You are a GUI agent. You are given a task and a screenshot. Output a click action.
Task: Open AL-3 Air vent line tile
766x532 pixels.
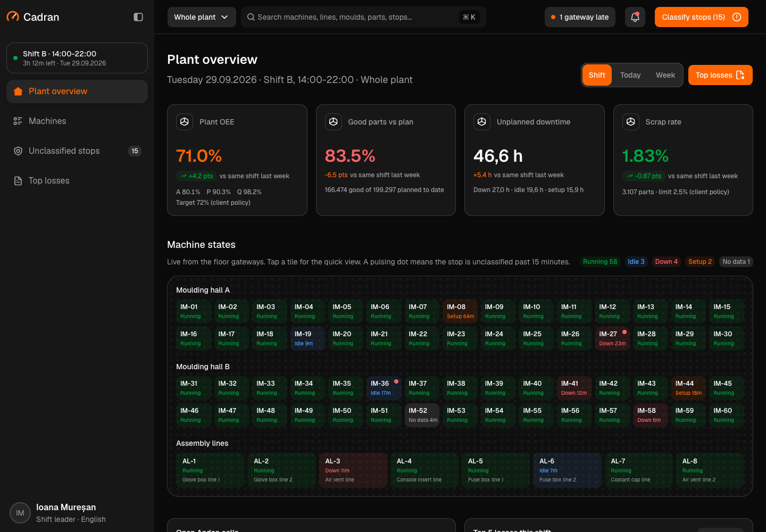[x=353, y=470]
